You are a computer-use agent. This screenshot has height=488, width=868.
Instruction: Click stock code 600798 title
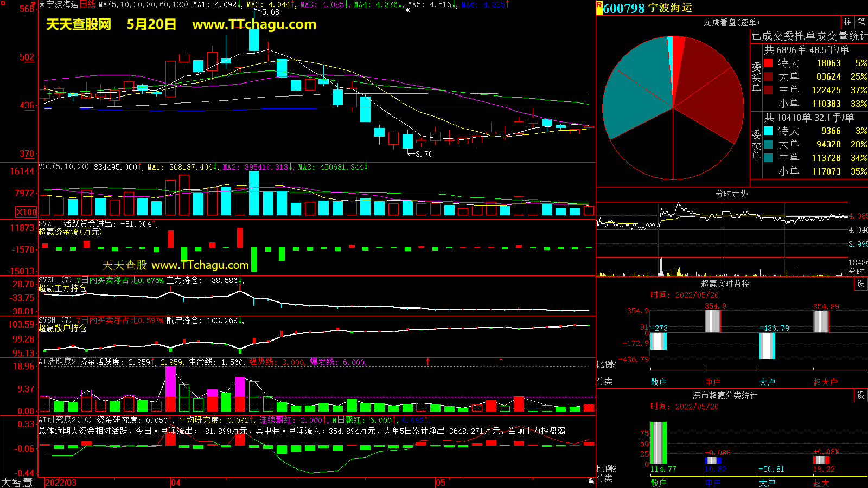(x=624, y=8)
